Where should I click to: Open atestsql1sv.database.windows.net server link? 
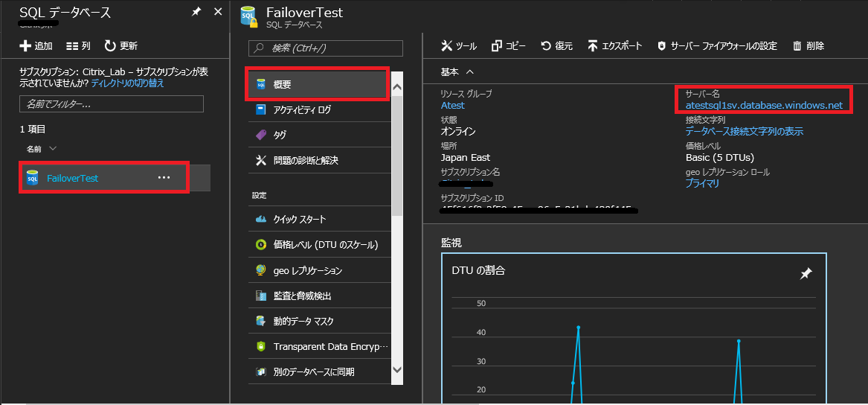click(x=764, y=105)
